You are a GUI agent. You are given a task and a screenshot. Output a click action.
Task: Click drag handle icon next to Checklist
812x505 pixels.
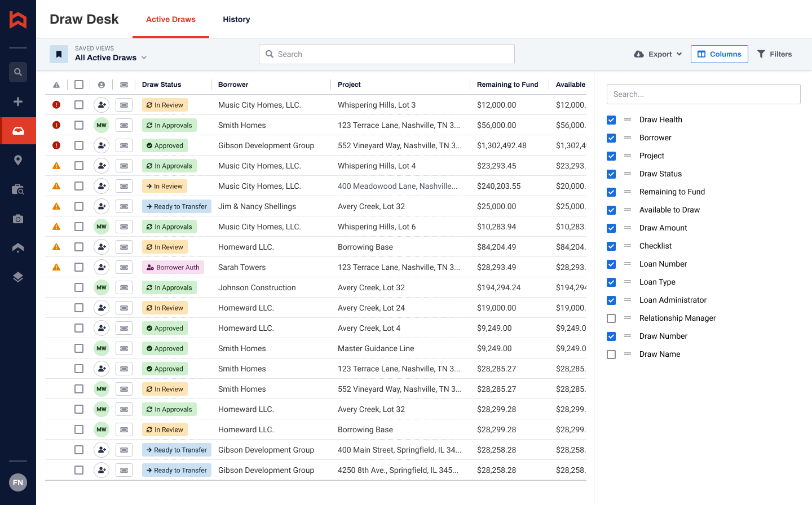click(628, 246)
